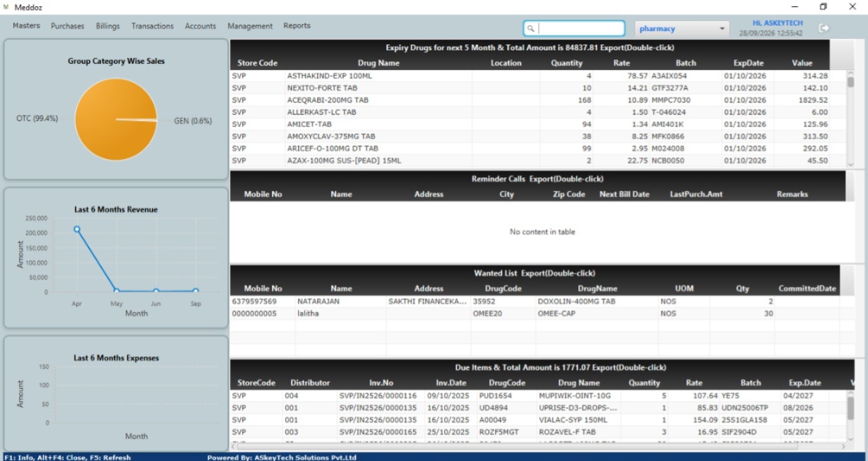This screenshot has height=461, width=868.
Task: Open the Transactions menu
Action: click(153, 26)
